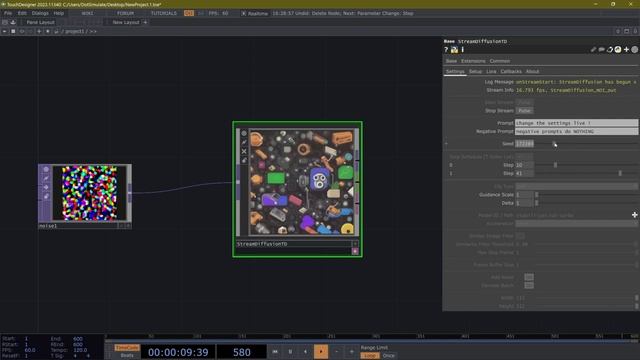Viewport: 640px width, 360px height.
Task: Click the Prompt input field
Action: tap(576, 123)
